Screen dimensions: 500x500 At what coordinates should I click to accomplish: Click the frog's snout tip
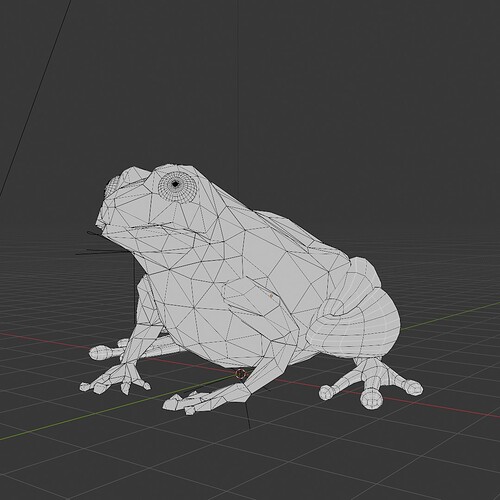[x=101, y=221]
